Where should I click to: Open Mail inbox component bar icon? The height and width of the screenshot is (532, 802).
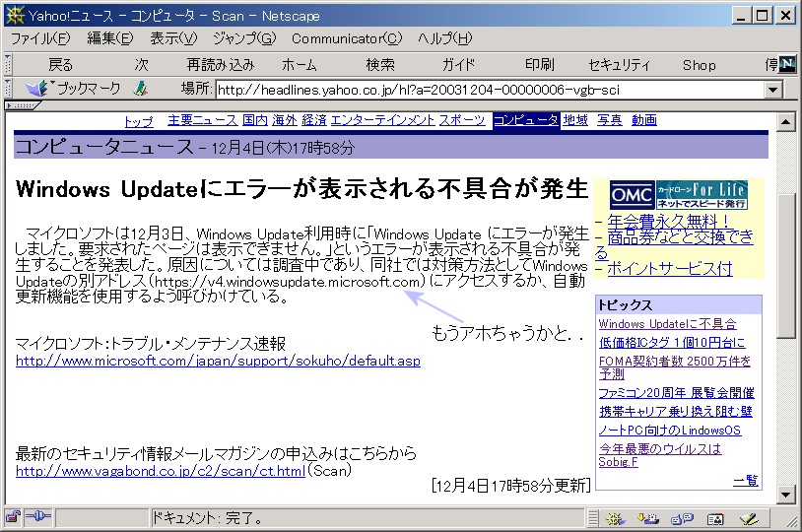648,518
